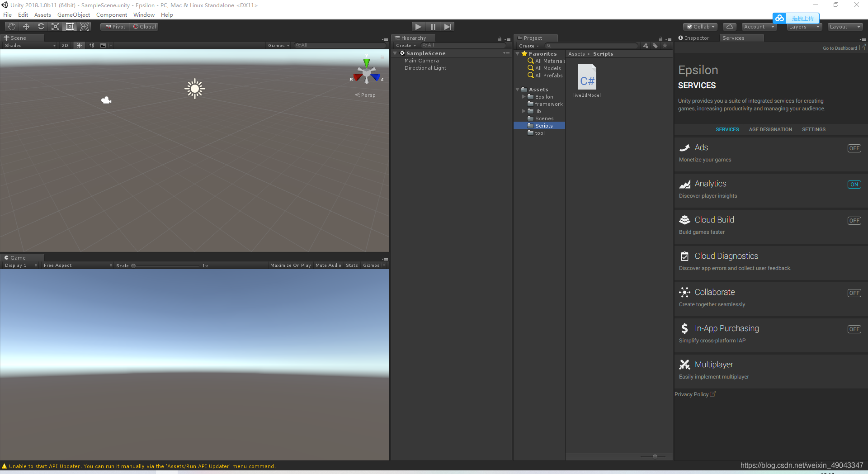Open the Scene panel options menu icon
868x474 pixels.
385,39
